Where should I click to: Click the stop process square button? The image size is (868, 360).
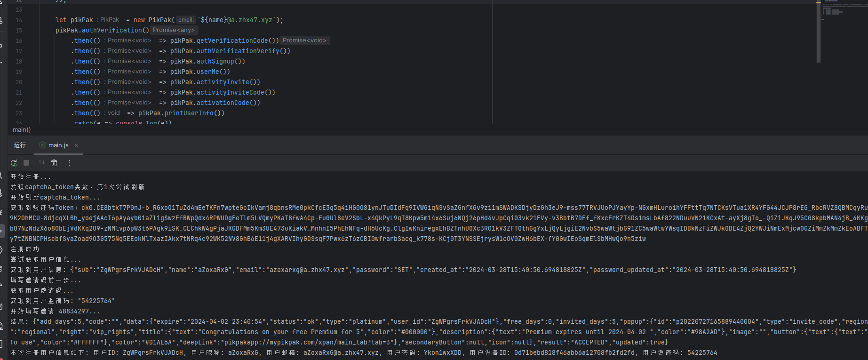tap(26, 163)
